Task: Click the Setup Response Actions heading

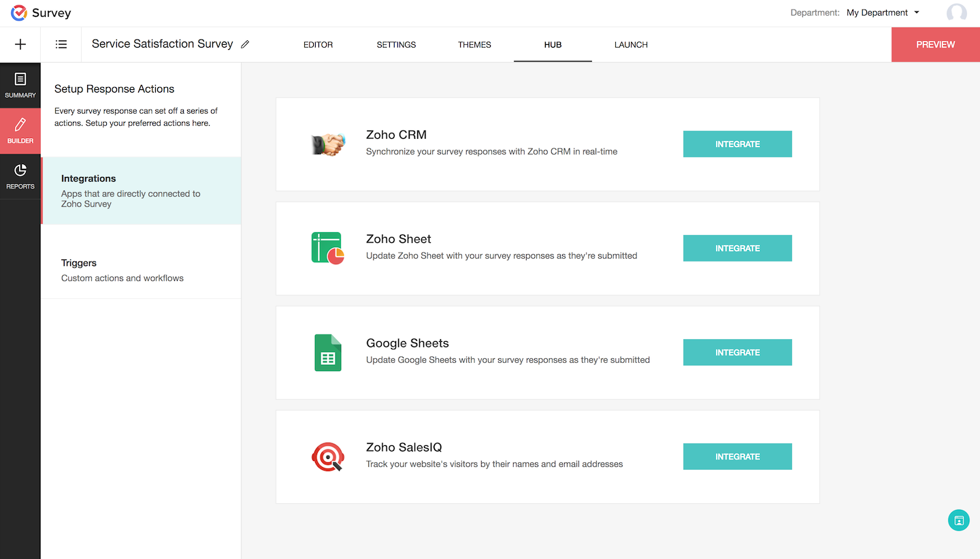Action: coord(114,89)
